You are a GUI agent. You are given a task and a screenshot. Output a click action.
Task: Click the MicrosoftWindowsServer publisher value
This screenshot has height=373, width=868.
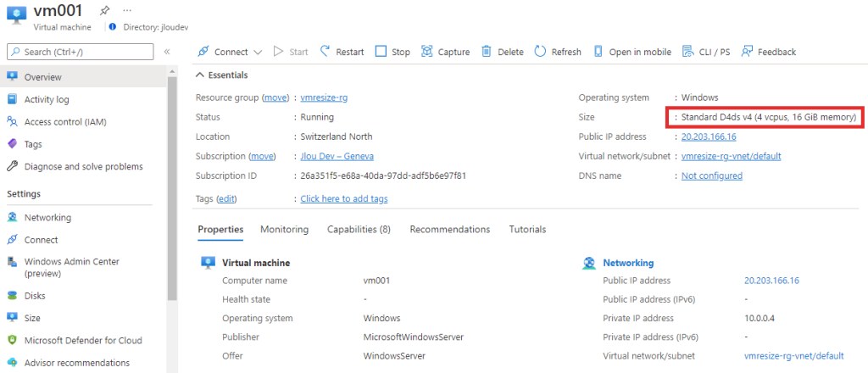click(414, 337)
